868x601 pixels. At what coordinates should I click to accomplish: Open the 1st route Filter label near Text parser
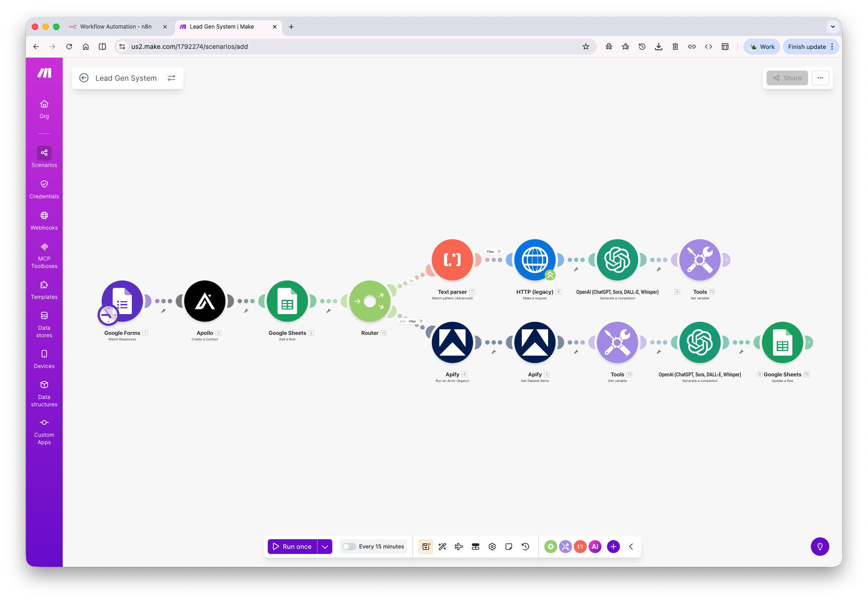tap(492, 251)
